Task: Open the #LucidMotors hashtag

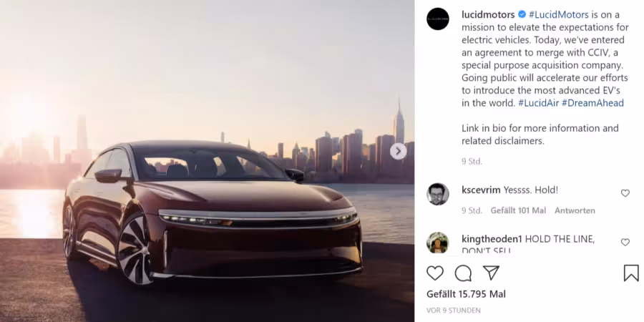Action: [x=559, y=15]
